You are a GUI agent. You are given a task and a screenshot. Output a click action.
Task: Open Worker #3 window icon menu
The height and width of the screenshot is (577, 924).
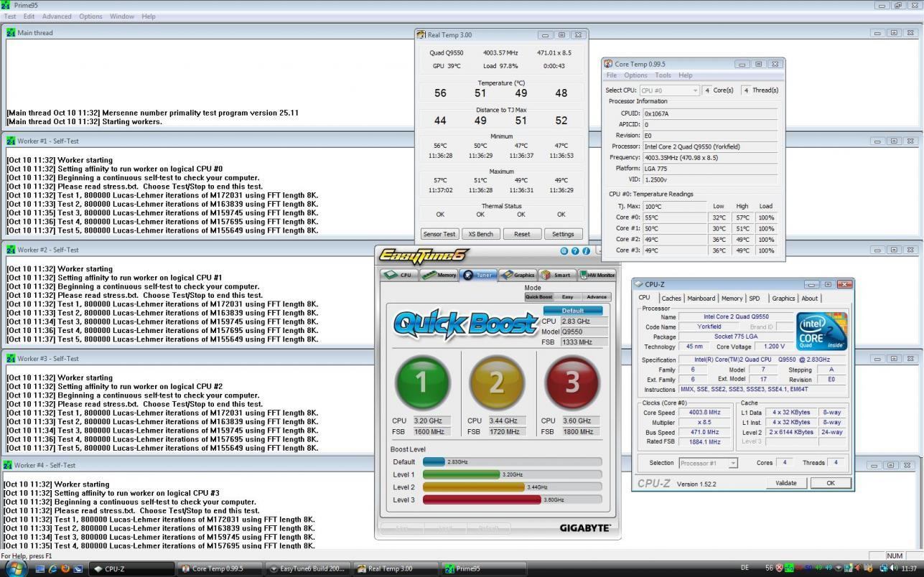[11, 358]
